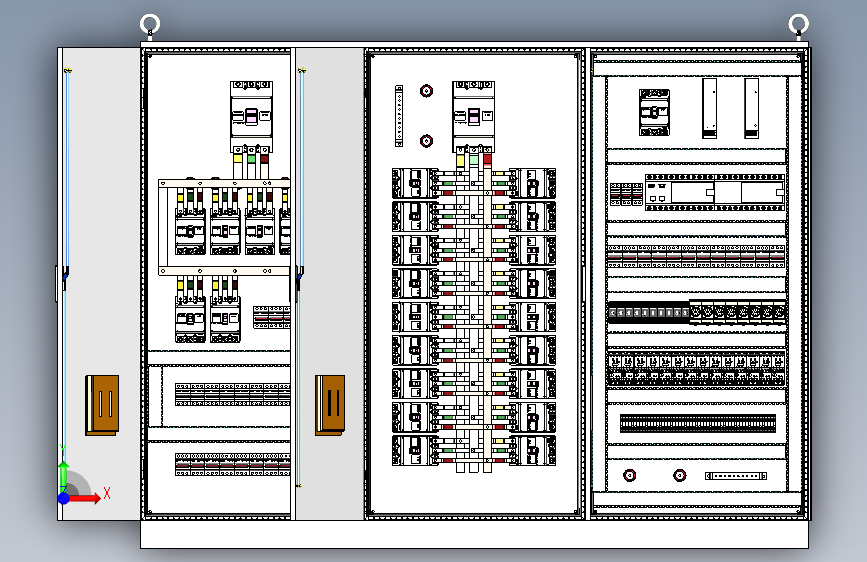
Task: Select the left red insulator at right cabinet bottom
Action: click(x=629, y=475)
